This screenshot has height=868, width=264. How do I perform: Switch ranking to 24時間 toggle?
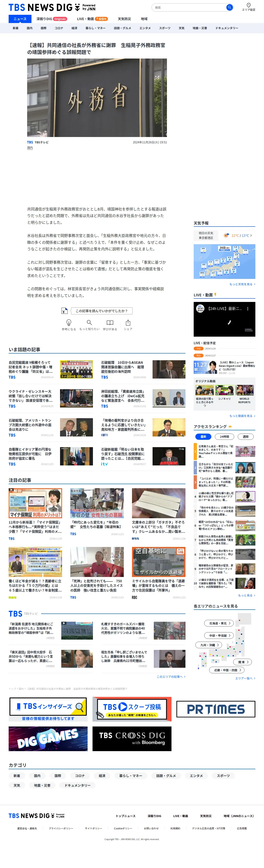(224, 436)
